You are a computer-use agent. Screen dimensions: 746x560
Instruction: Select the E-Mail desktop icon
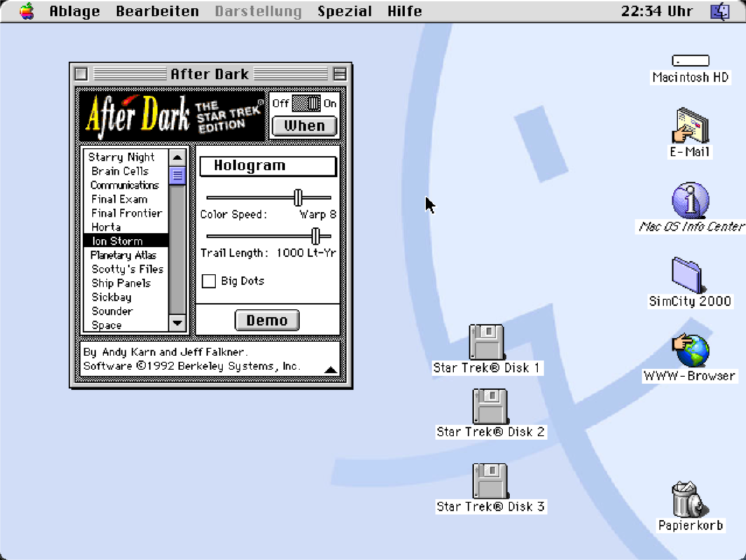pos(690,126)
